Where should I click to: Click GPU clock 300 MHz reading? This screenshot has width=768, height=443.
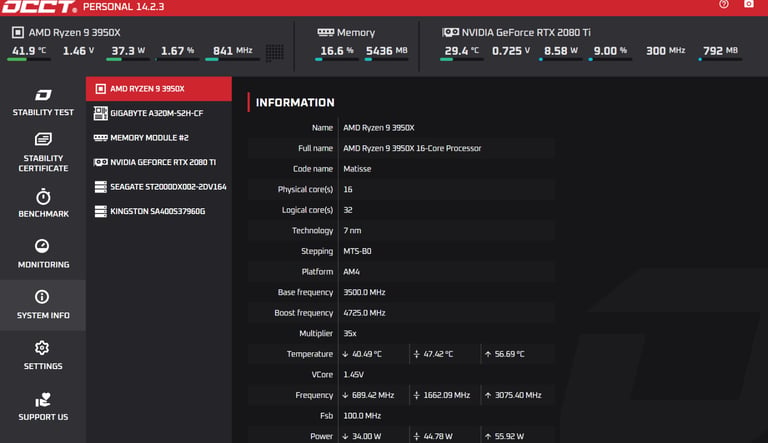pyautogui.click(x=665, y=50)
